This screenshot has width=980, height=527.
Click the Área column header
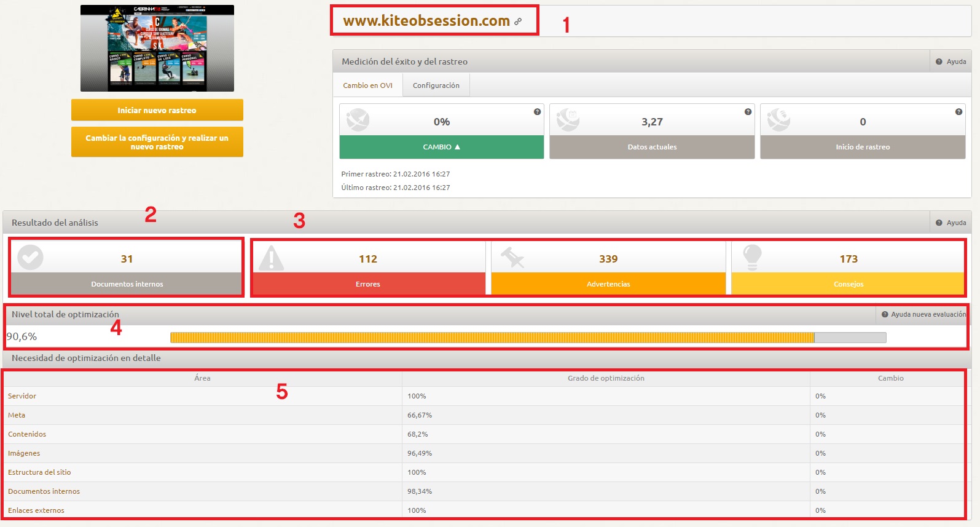202,378
